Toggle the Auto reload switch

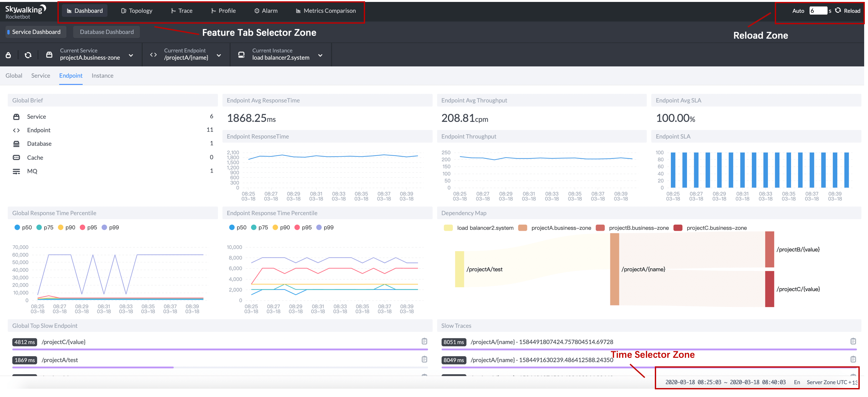798,11
